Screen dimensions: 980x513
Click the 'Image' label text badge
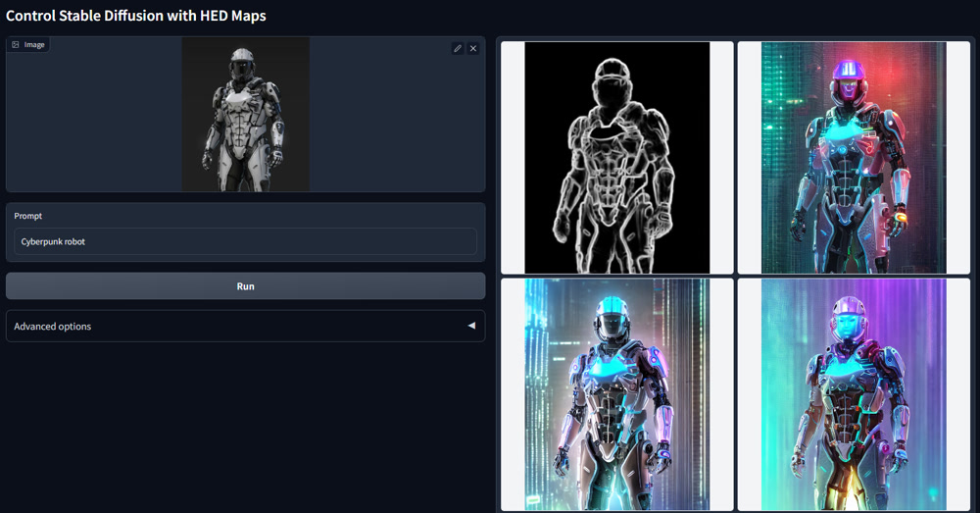pos(34,45)
